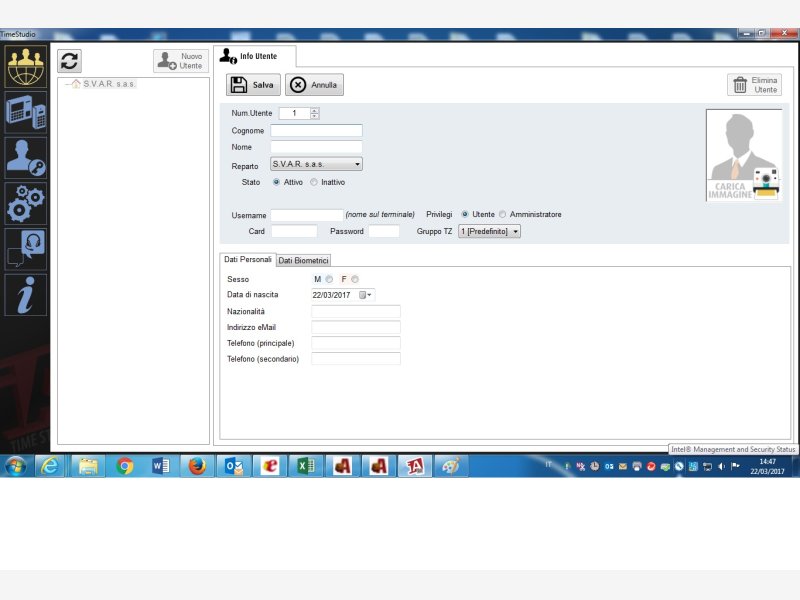Click the Elimina Utente button
The height and width of the screenshot is (600, 800).
[754, 85]
